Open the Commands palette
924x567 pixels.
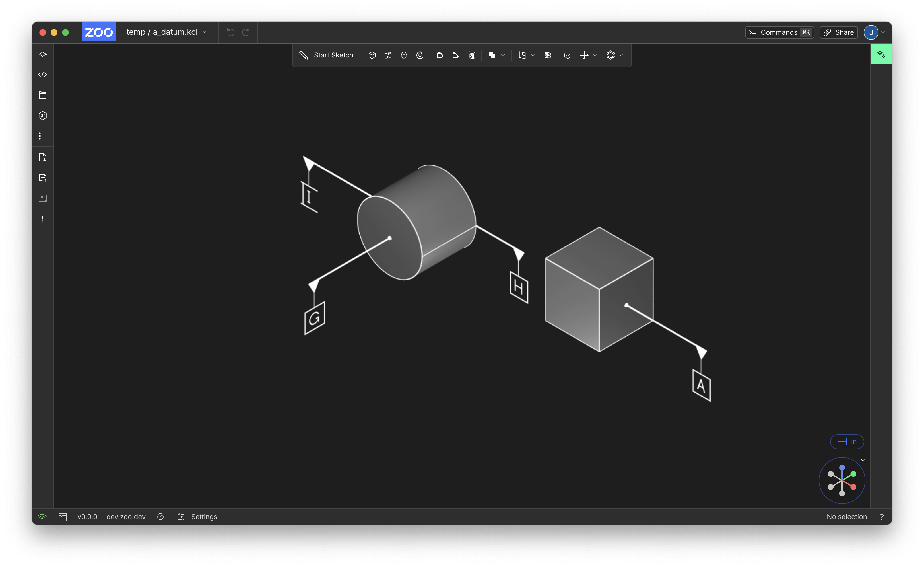(x=779, y=32)
